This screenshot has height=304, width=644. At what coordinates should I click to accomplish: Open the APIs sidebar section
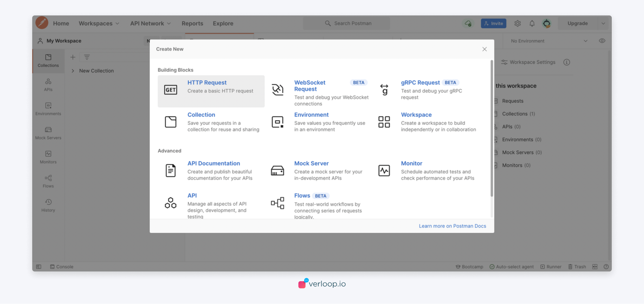(48, 85)
